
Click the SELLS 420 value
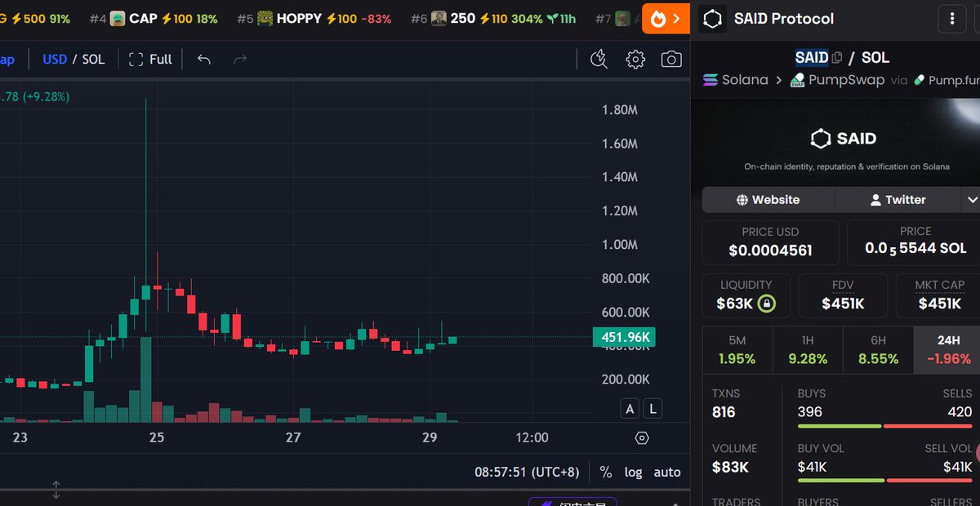click(959, 411)
